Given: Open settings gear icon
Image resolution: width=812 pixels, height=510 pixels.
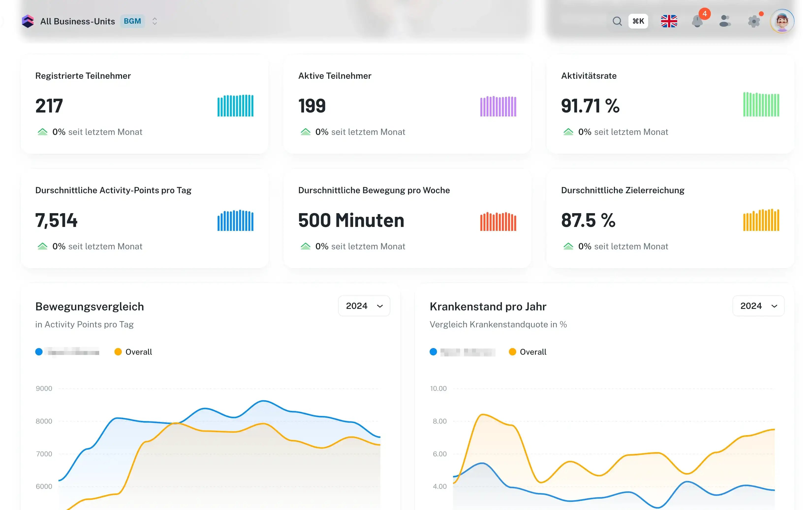Looking at the screenshot, I should 754,21.
